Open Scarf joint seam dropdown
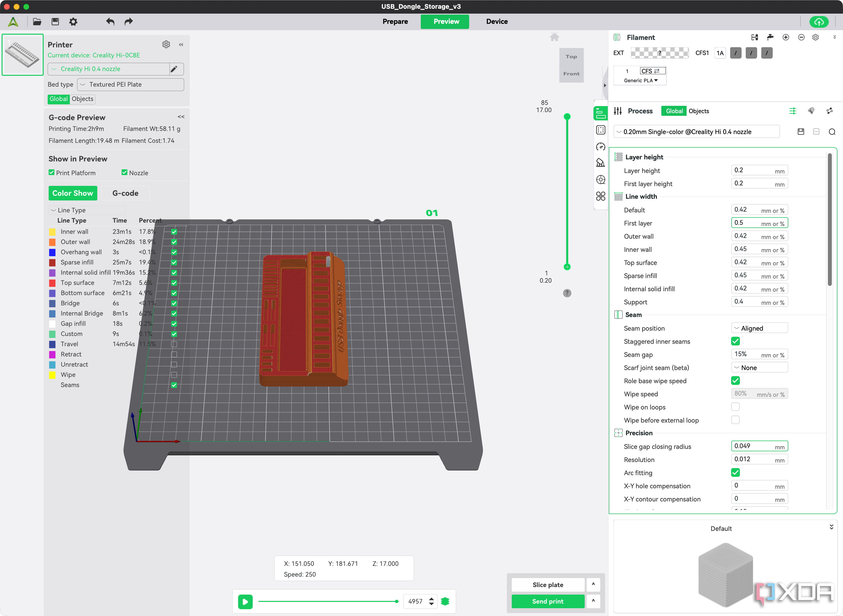The width and height of the screenshot is (843, 616). pos(760,368)
